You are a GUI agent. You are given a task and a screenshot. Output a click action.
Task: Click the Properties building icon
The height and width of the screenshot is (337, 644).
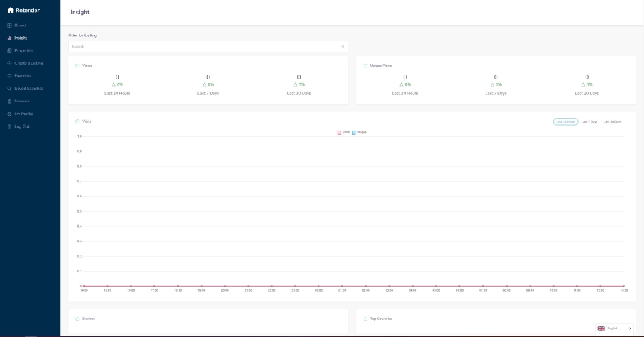click(x=9, y=50)
